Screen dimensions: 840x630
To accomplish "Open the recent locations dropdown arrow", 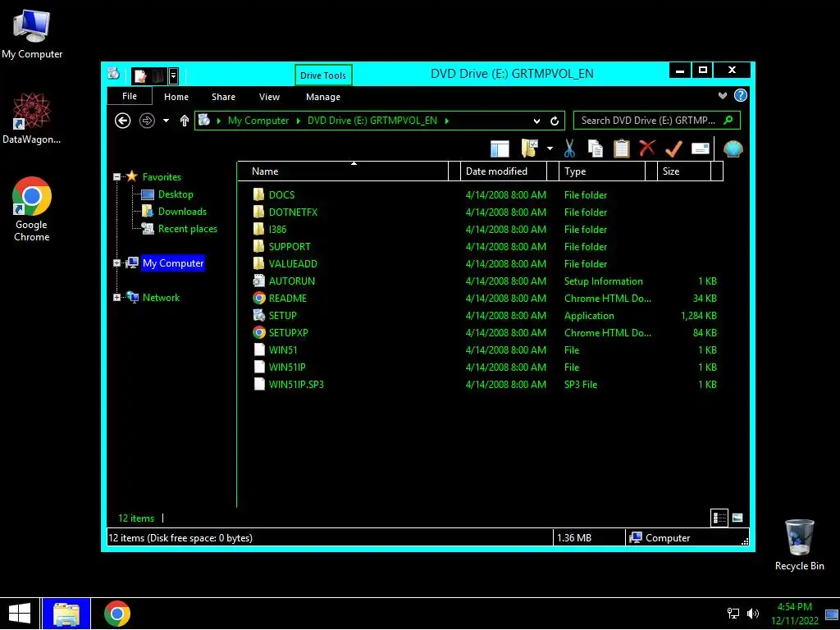I will pos(166,121).
